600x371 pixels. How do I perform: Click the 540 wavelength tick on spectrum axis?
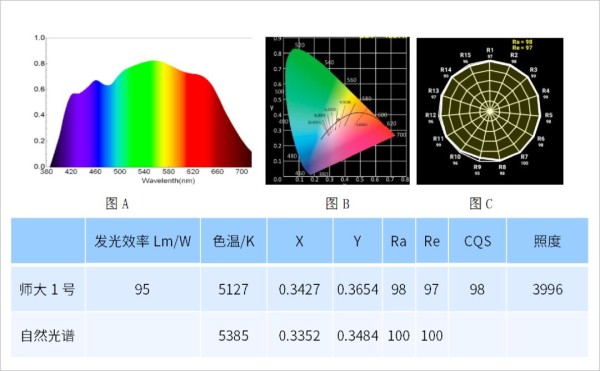click(x=144, y=172)
